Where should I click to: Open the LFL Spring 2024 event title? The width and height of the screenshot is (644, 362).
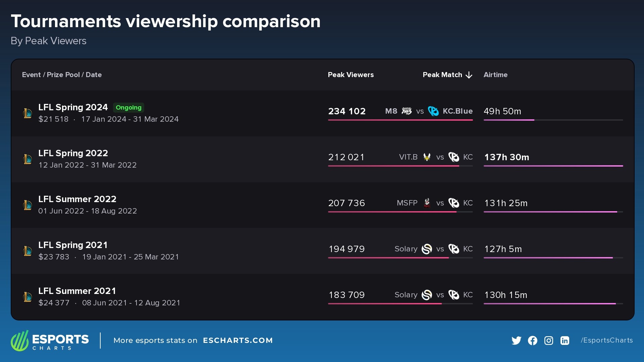click(x=73, y=107)
